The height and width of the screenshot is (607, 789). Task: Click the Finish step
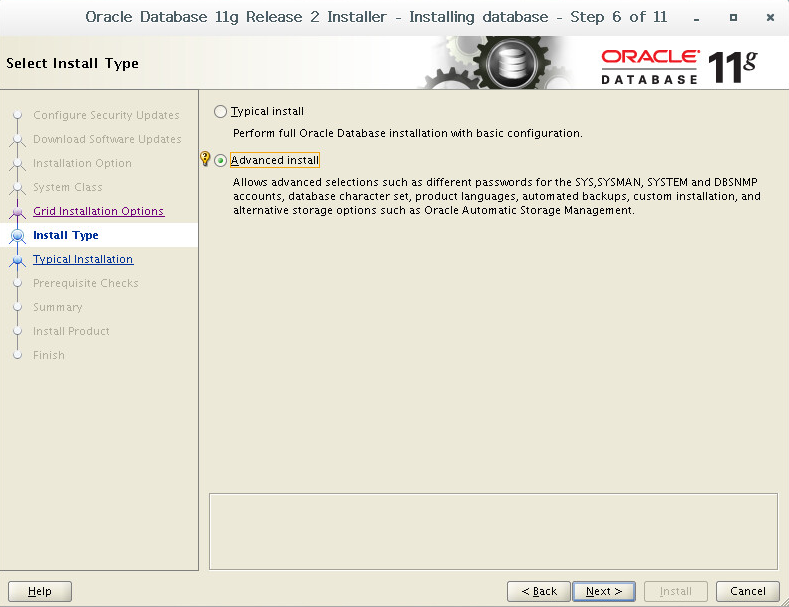(49, 355)
